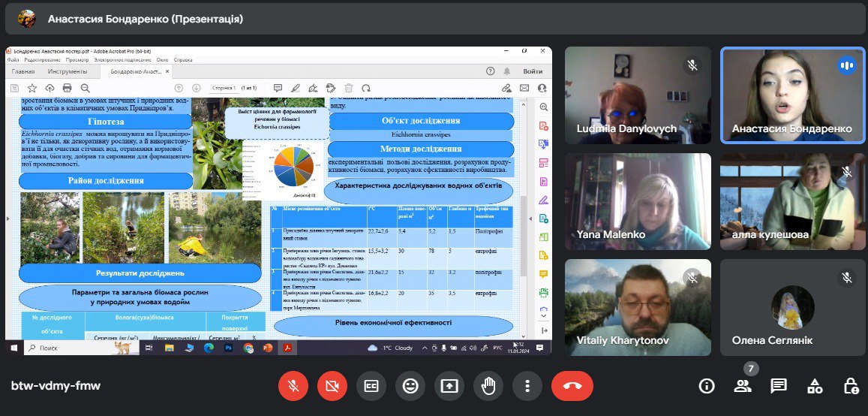Save file with Acrobat save icon
This screenshot has height=416, width=868.
(14, 88)
